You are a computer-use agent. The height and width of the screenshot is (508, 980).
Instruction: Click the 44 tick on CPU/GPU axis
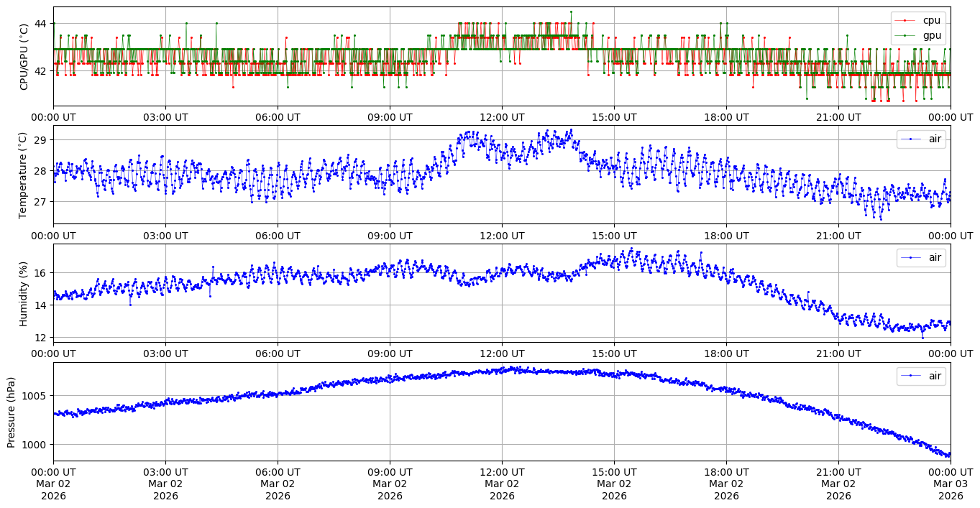coord(40,24)
